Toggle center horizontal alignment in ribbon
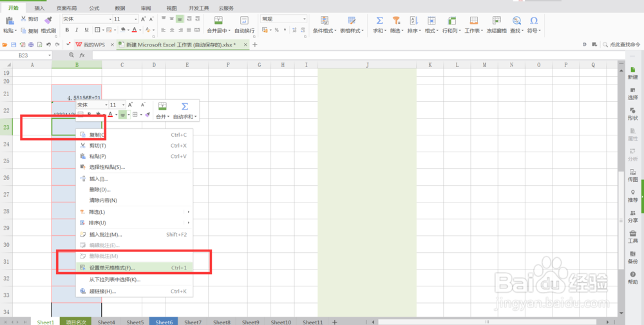This screenshot has height=325, width=644. (172, 30)
